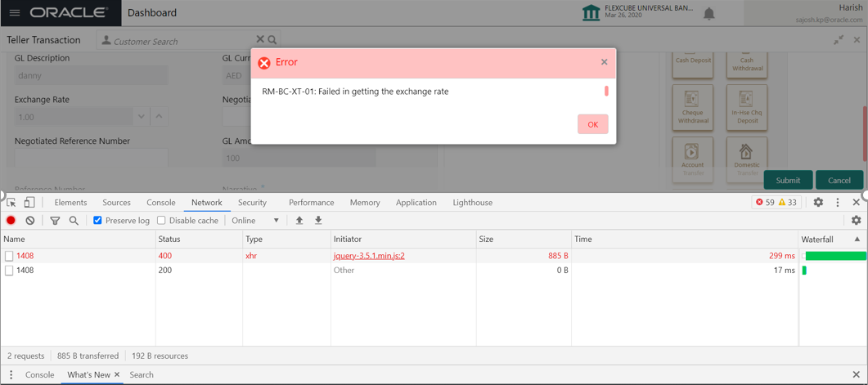Open the Account Transfer tile
The width and height of the screenshot is (868, 385).
pyautogui.click(x=692, y=159)
